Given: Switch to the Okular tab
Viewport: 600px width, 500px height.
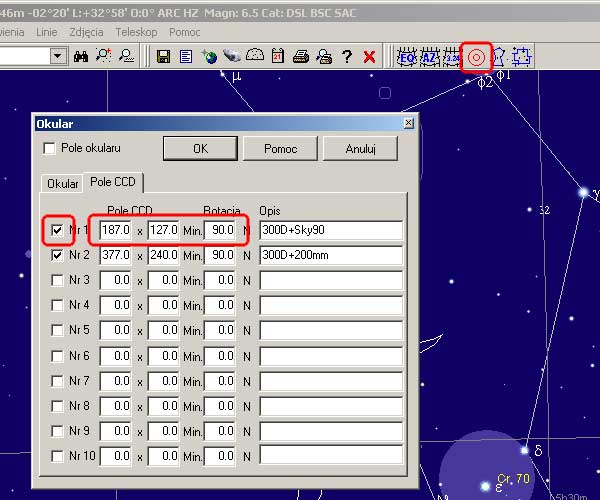Looking at the screenshot, I should coord(63,184).
